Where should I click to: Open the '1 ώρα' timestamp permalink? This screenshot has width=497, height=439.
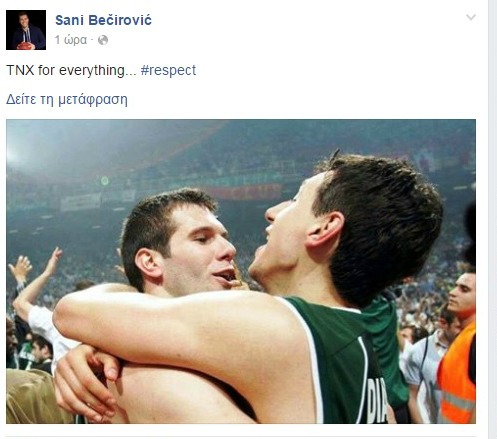click(71, 40)
